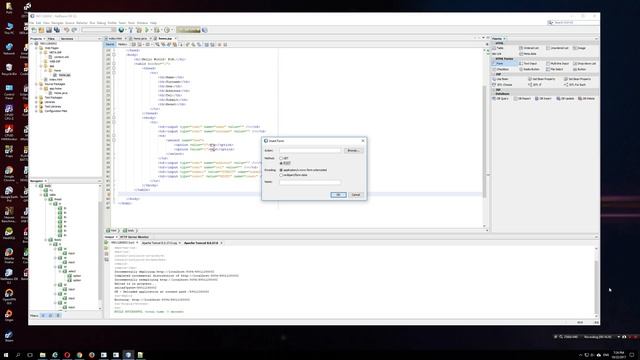Cancel the Insert Form dialog

pyautogui.click(x=356, y=195)
